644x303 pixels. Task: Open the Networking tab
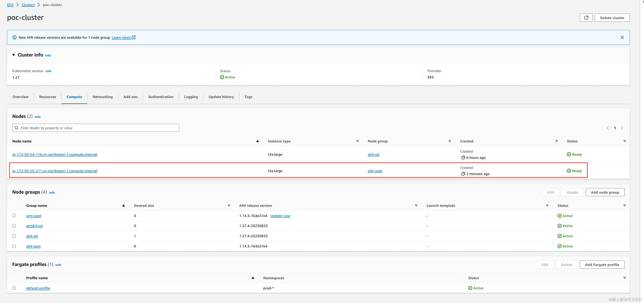(102, 97)
